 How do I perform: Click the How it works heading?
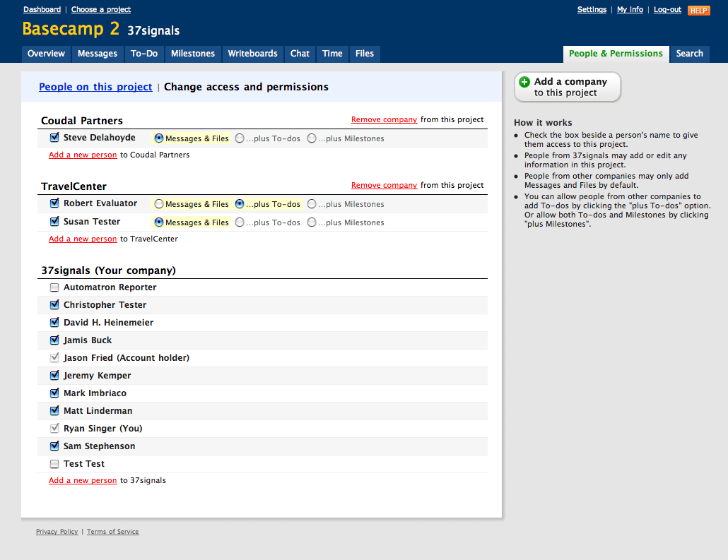click(x=543, y=122)
